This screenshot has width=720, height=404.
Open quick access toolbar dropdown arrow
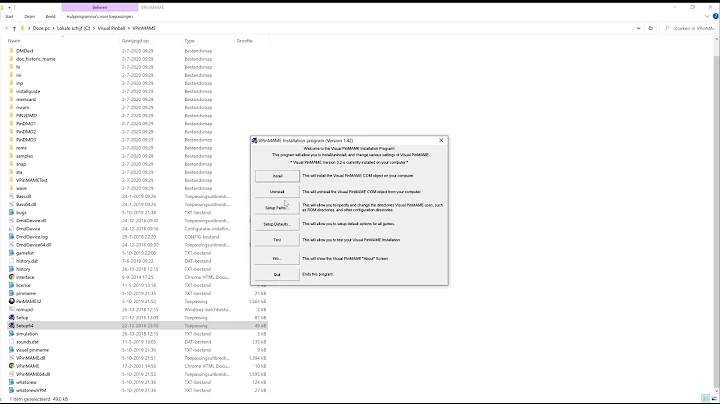pyautogui.click(x=9, y=7)
